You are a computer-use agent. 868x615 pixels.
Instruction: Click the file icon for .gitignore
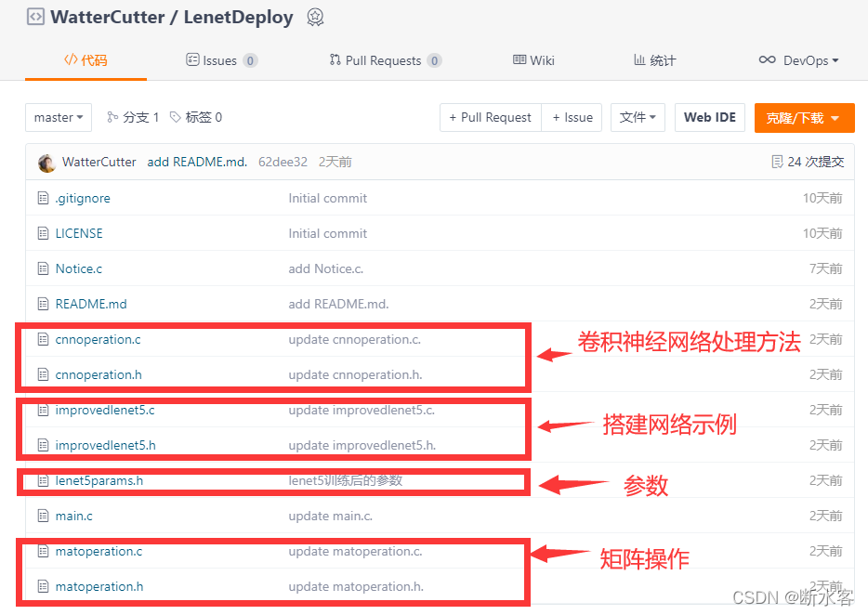click(43, 198)
